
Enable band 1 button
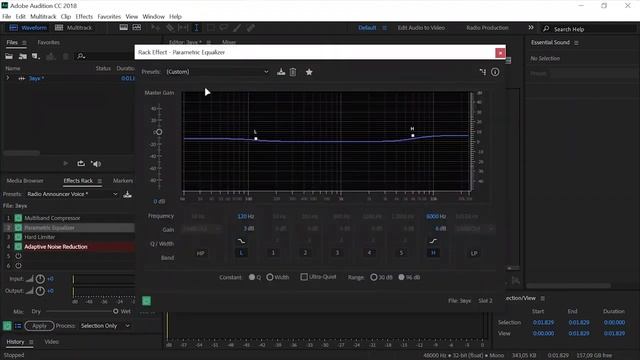click(273, 253)
